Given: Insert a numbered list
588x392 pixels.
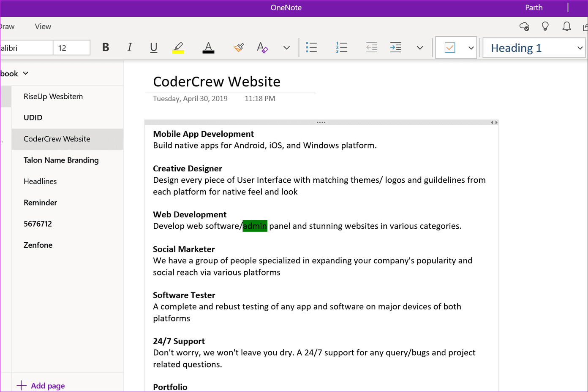Looking at the screenshot, I should click(341, 48).
